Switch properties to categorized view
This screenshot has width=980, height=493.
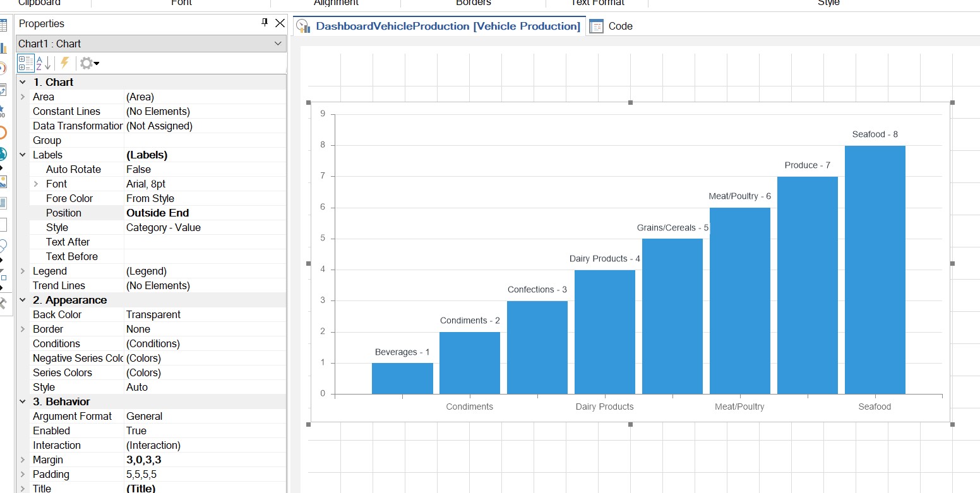tap(26, 63)
